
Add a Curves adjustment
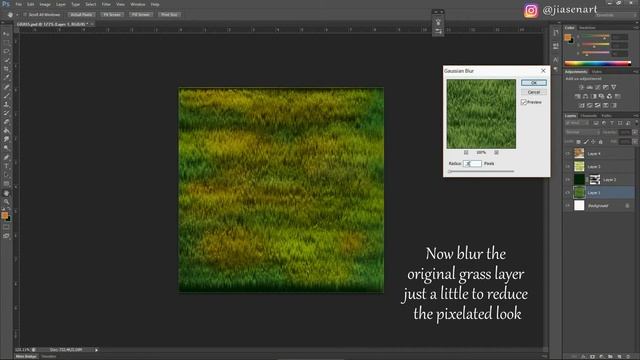pyautogui.click(x=598, y=87)
